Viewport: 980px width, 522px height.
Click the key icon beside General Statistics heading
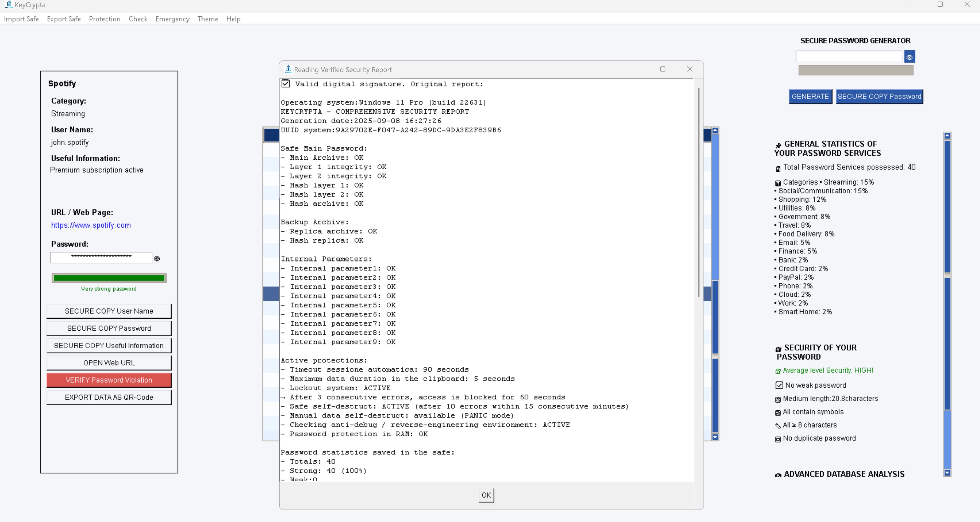coord(778,144)
